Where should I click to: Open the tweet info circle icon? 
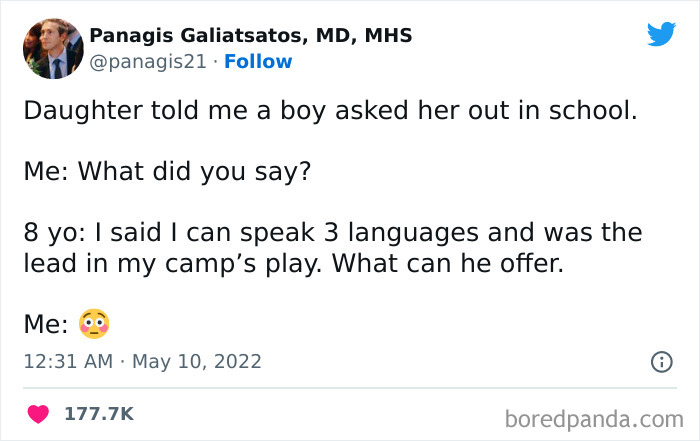pos(661,362)
